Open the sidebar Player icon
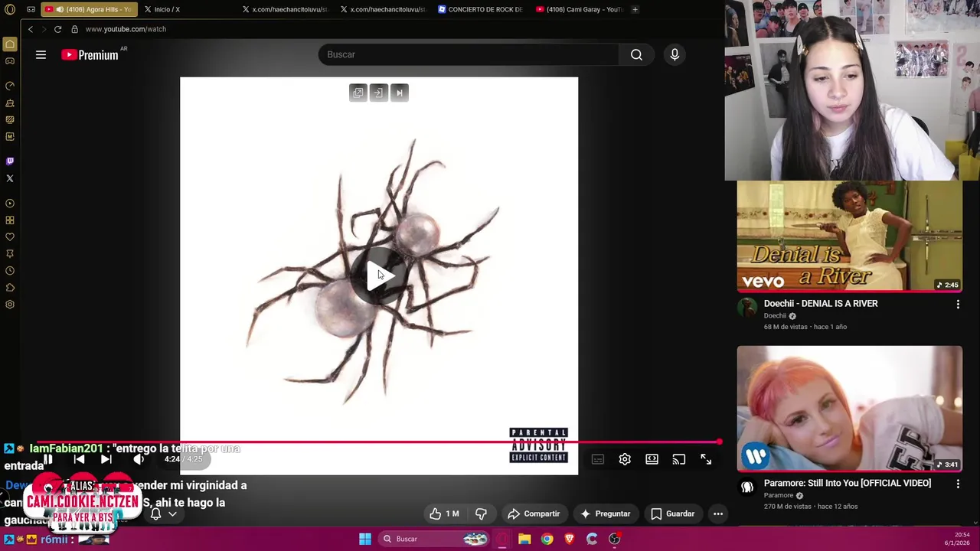The image size is (980, 551). pyautogui.click(x=10, y=204)
